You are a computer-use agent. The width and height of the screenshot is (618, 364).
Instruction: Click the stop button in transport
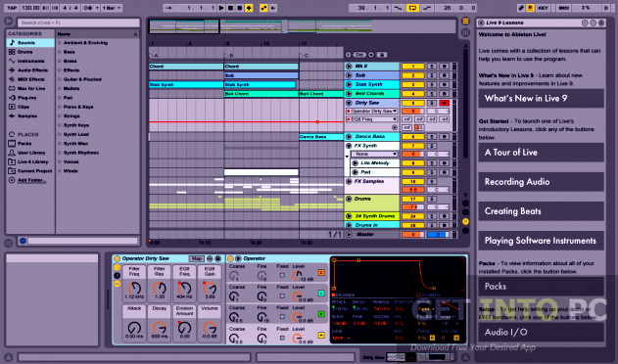[x=230, y=8]
